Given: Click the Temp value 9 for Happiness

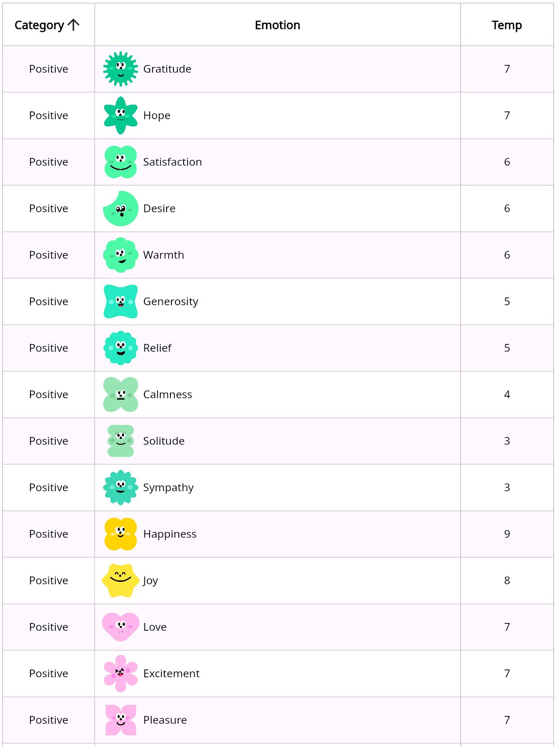Looking at the screenshot, I should coord(507,534).
